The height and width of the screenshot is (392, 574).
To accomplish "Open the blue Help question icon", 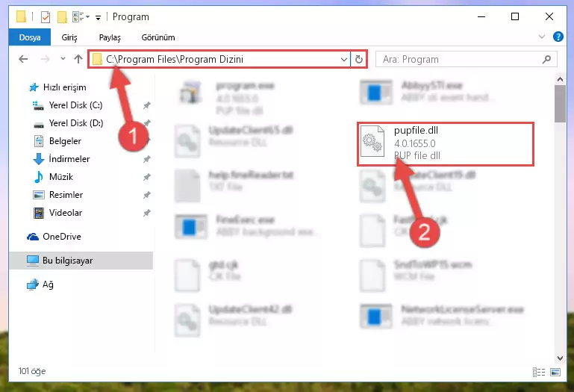I will pos(558,37).
